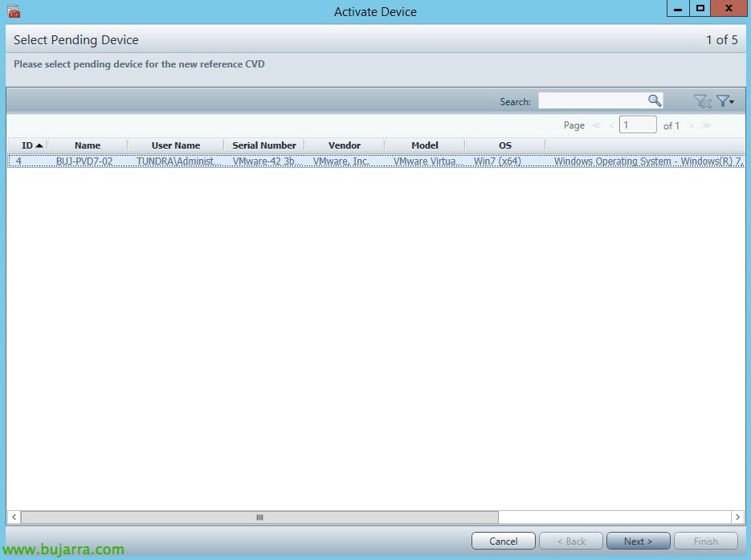
Task: Sort by the User Name column header
Action: pyautogui.click(x=176, y=145)
